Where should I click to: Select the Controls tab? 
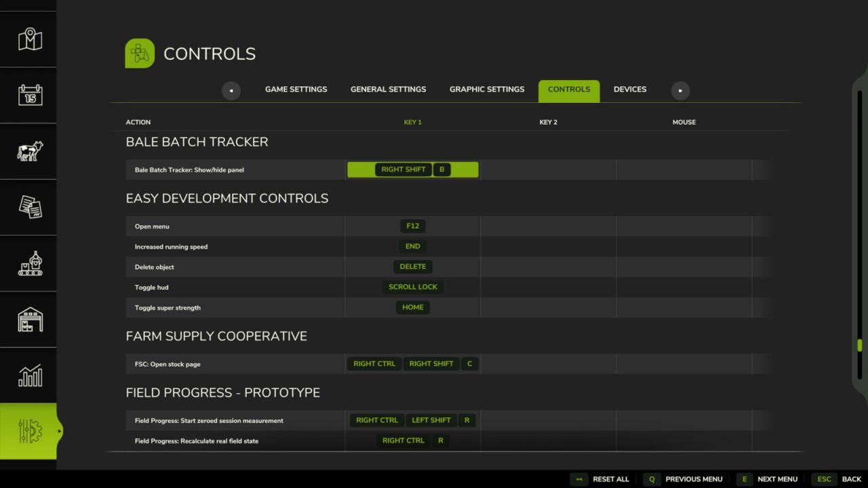click(569, 91)
